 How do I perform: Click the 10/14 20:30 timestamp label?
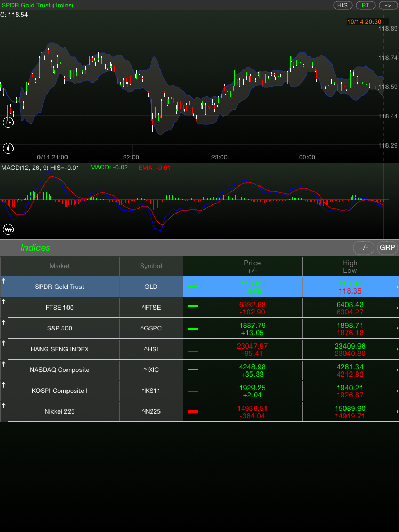click(x=364, y=22)
